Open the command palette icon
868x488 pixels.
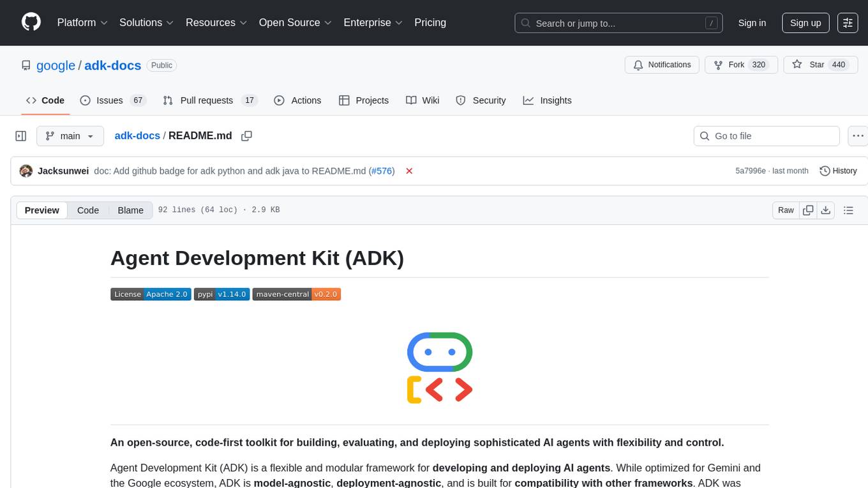pos(848,23)
